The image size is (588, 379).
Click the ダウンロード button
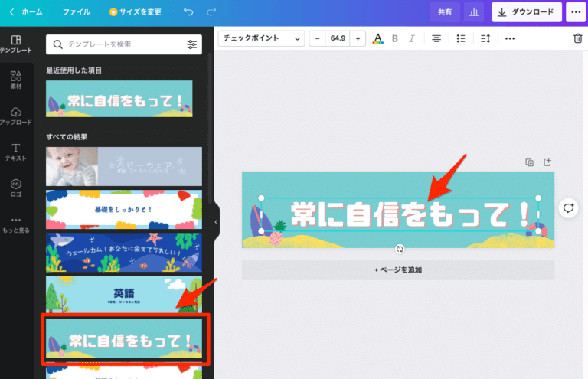(x=527, y=12)
